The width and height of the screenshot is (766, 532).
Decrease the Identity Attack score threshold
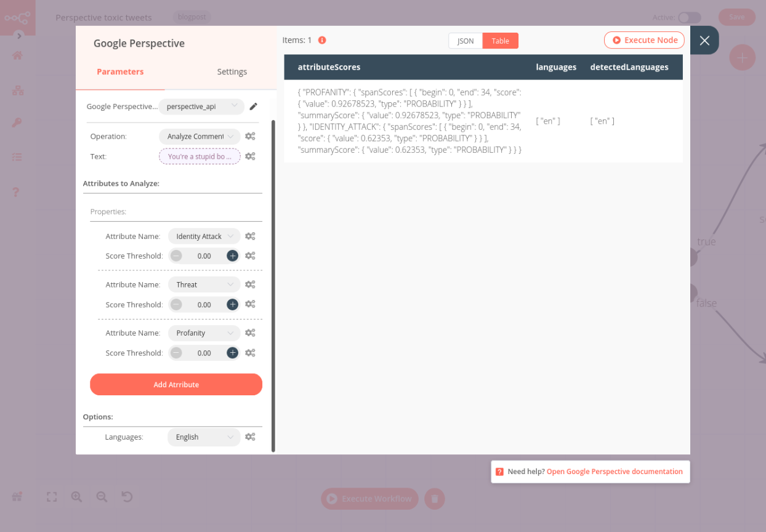point(176,256)
